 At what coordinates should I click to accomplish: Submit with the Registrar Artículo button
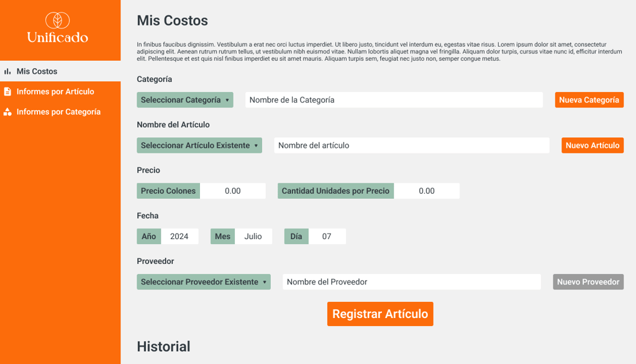pos(380,314)
